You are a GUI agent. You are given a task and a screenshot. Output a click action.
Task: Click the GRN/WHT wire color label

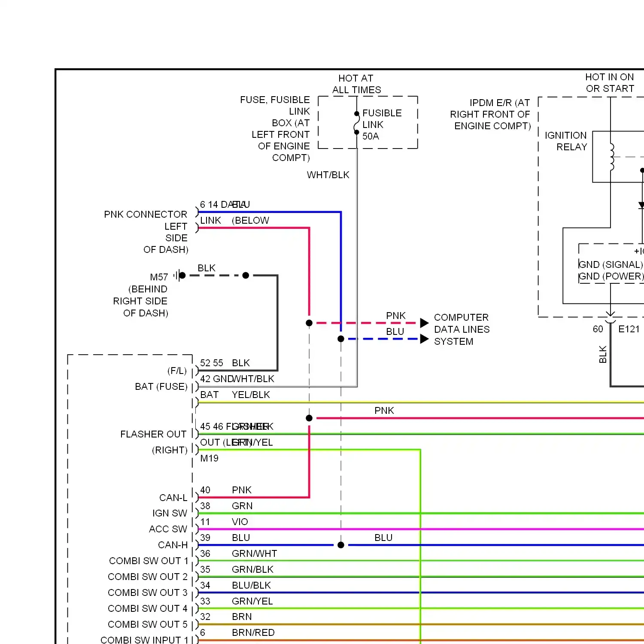click(x=254, y=553)
